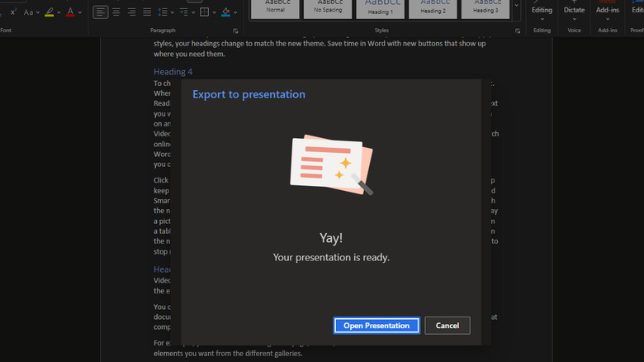Select the Normal style
Viewport: 644px width, 362px height.
click(x=275, y=9)
